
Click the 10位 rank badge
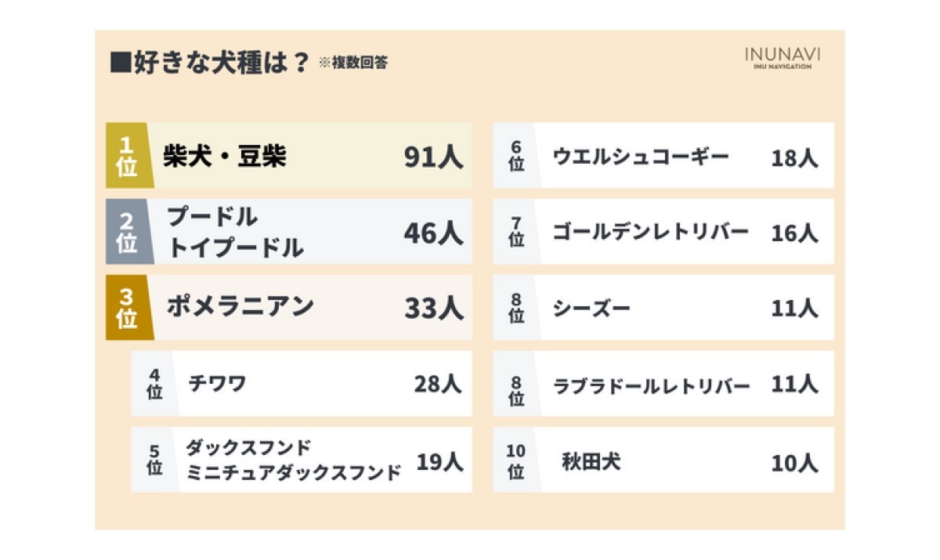pyautogui.click(x=516, y=460)
